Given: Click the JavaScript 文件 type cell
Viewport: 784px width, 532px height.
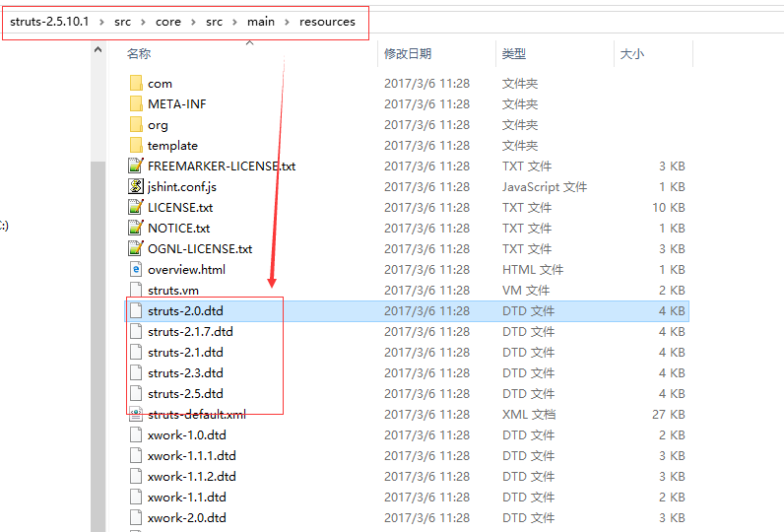Looking at the screenshot, I should click(x=545, y=187).
